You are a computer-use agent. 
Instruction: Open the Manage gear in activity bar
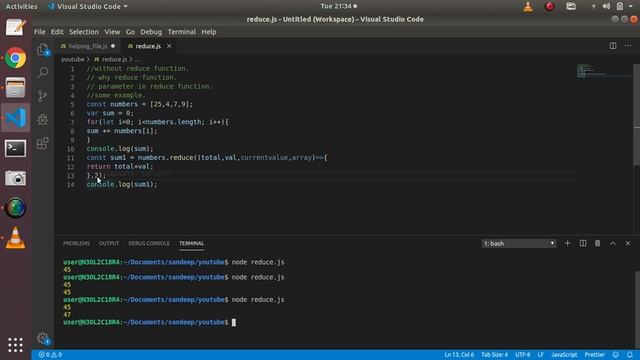tap(42, 338)
